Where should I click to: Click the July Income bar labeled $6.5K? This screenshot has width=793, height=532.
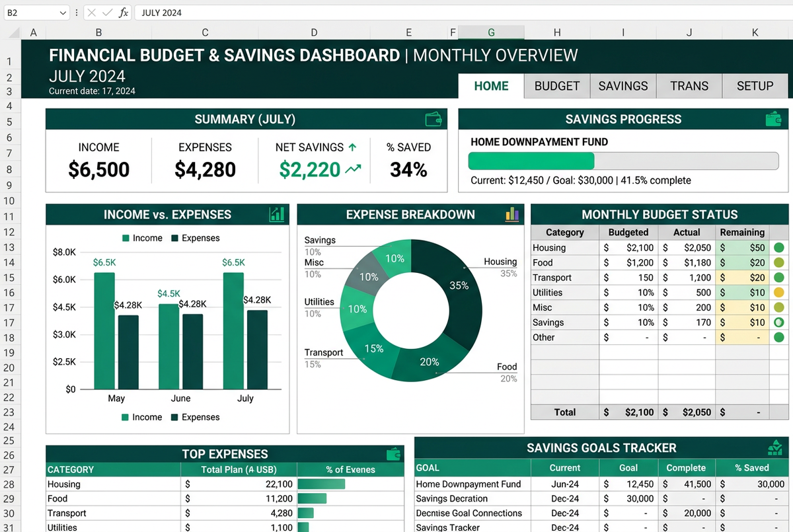[233, 330]
